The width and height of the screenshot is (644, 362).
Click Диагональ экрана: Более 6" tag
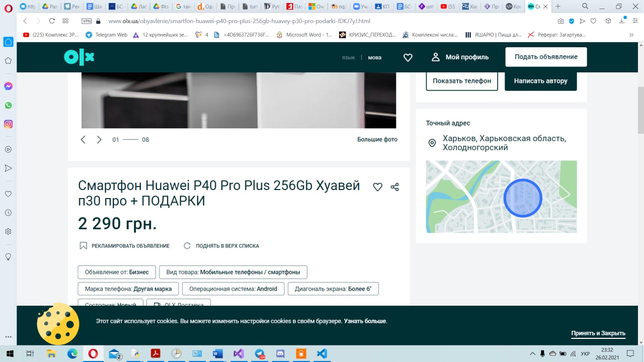click(x=333, y=289)
